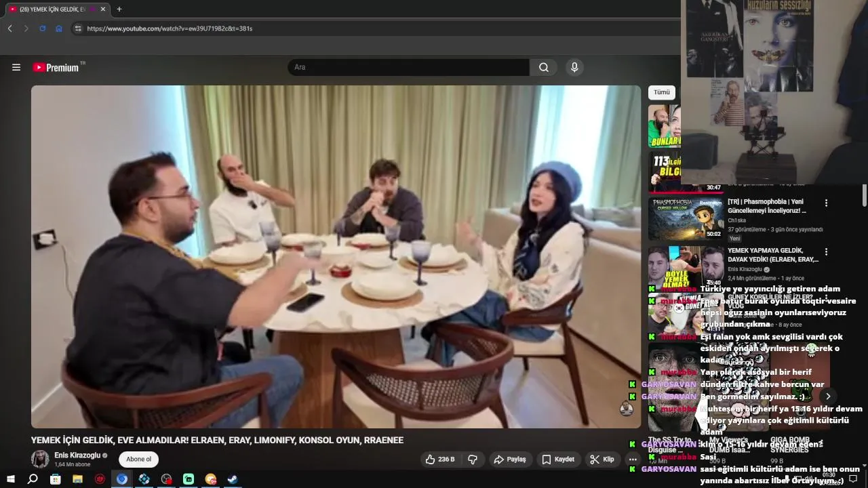Click the Ch1ska channel name
Screen dimensions: 868x488
[736, 220]
